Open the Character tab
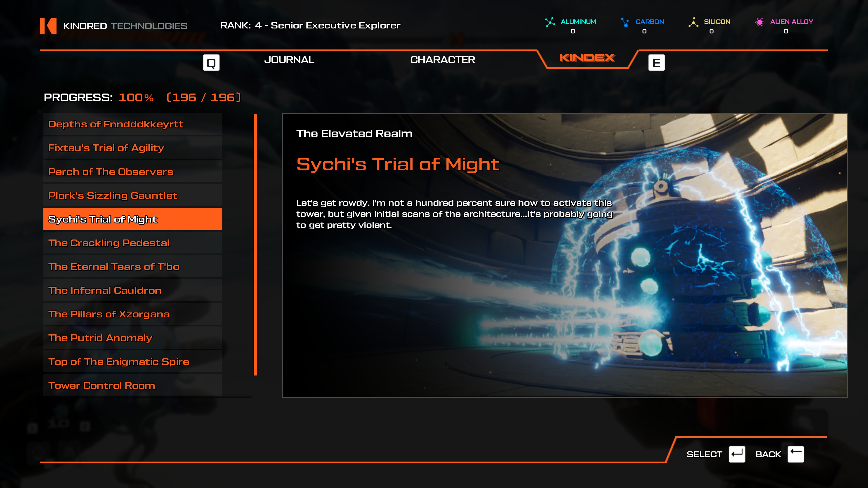The width and height of the screenshot is (868, 488). (x=442, y=60)
